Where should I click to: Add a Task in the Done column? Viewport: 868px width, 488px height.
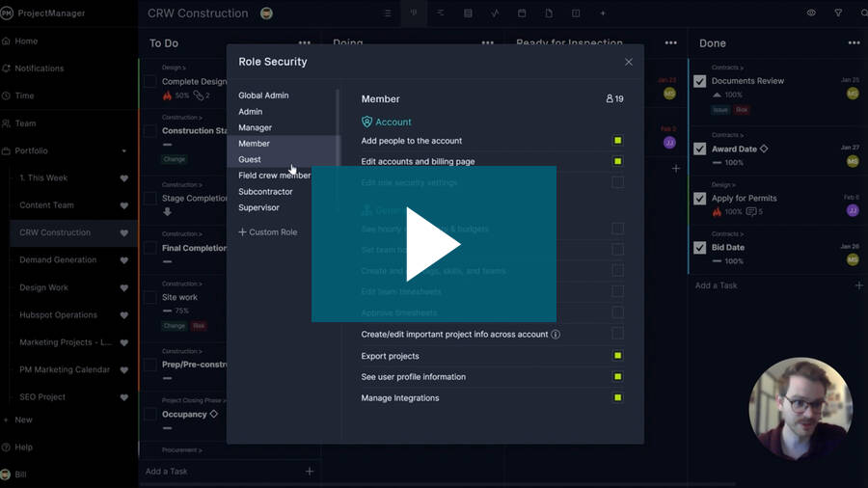pyautogui.click(x=716, y=285)
